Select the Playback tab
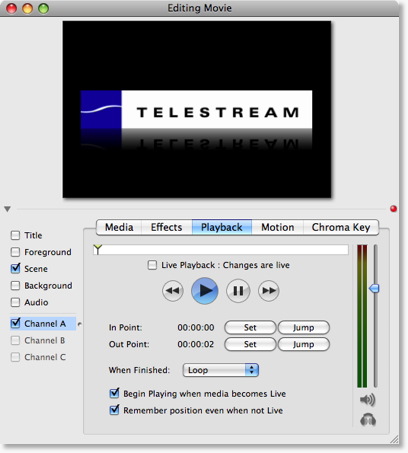 [x=222, y=227]
